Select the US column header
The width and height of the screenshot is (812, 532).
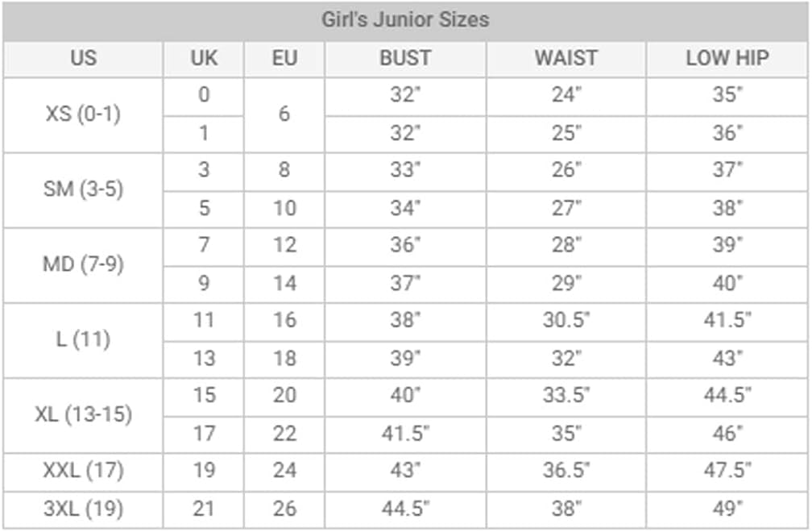(x=83, y=58)
